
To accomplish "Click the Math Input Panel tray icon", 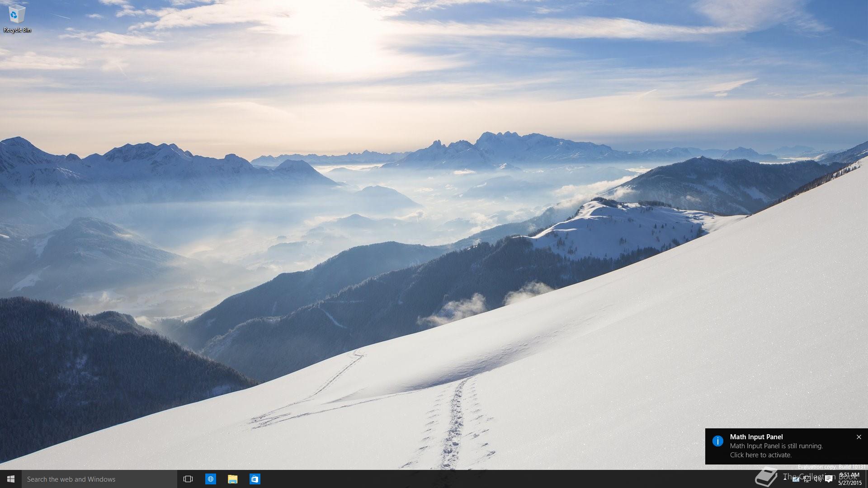I will (x=796, y=479).
